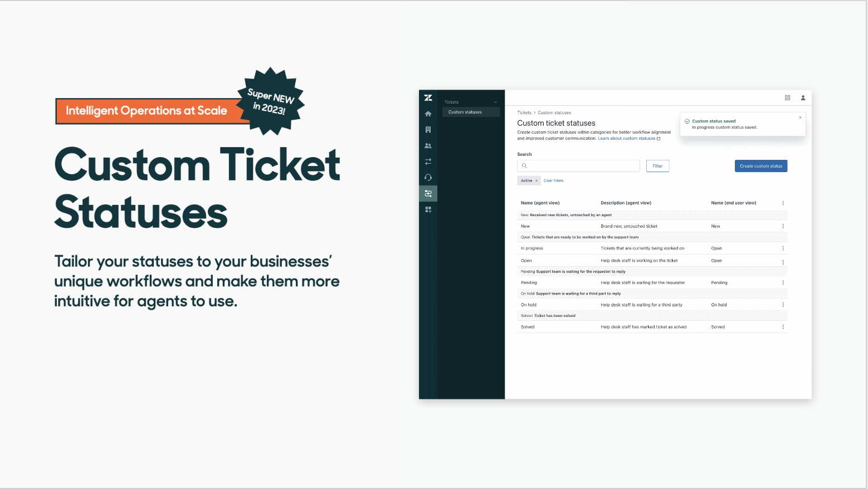
Task: Open the Home icon in the sidebar
Action: coord(428,114)
